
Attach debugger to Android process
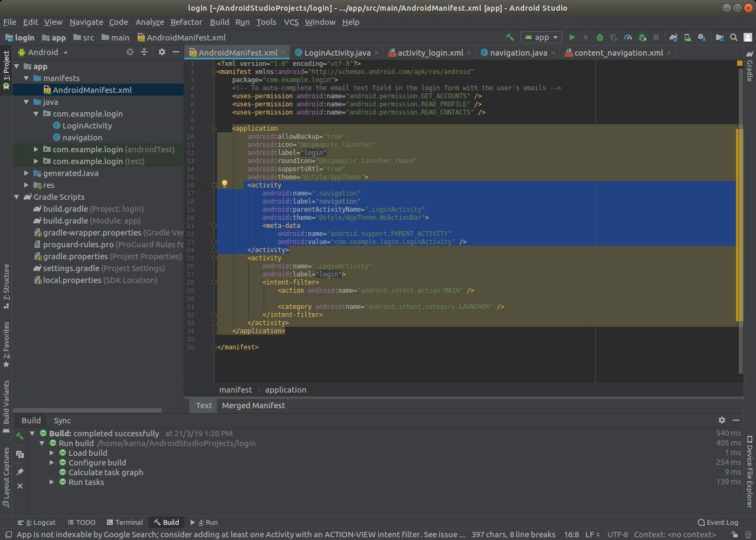(642, 37)
